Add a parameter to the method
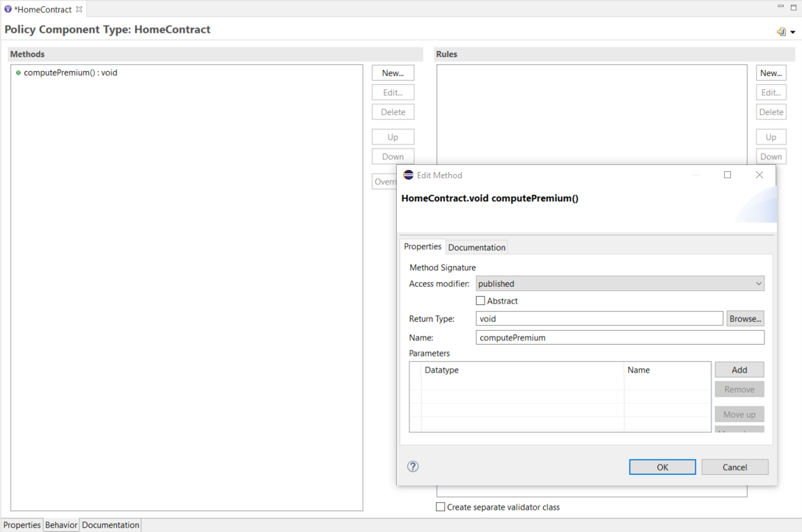This screenshot has width=802, height=532. click(739, 369)
